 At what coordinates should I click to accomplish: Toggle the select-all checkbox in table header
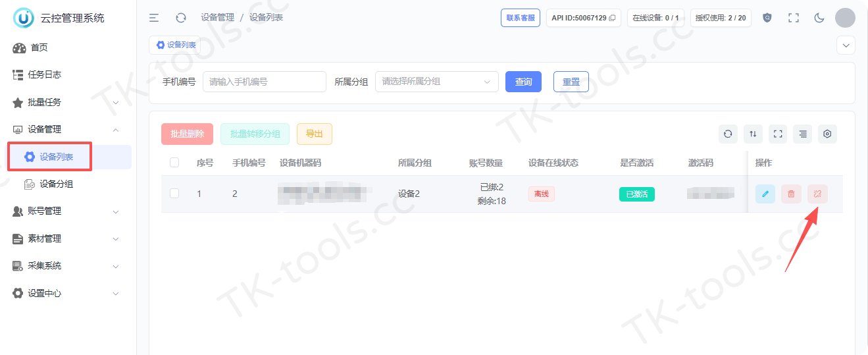pos(174,163)
